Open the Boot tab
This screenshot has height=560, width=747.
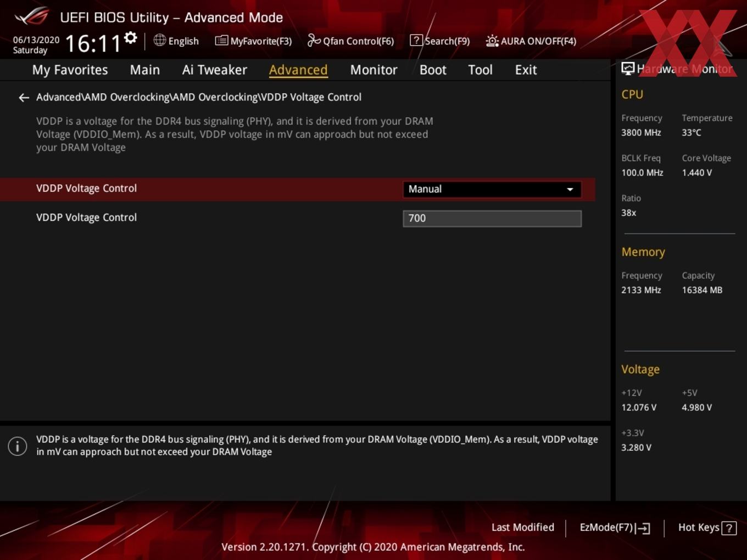433,70
